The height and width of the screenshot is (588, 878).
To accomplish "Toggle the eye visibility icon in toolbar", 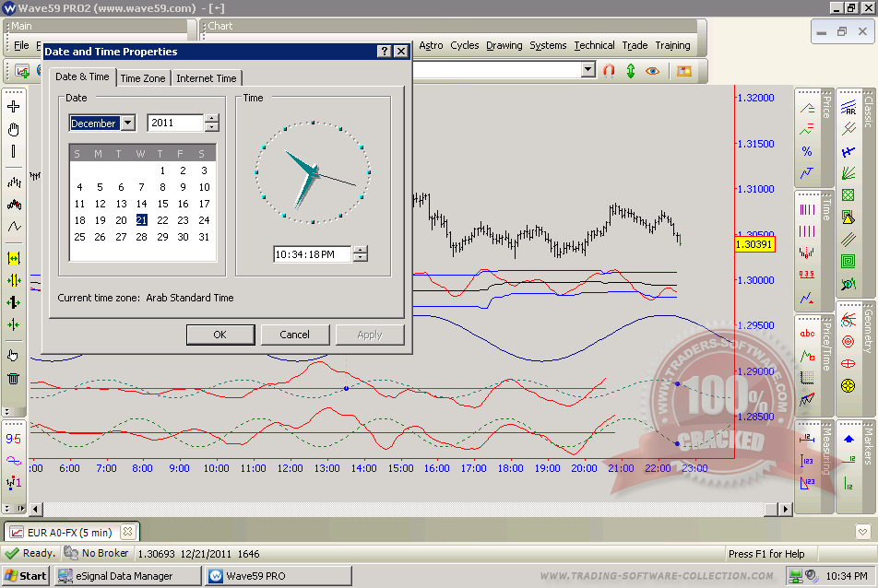I will [653, 70].
